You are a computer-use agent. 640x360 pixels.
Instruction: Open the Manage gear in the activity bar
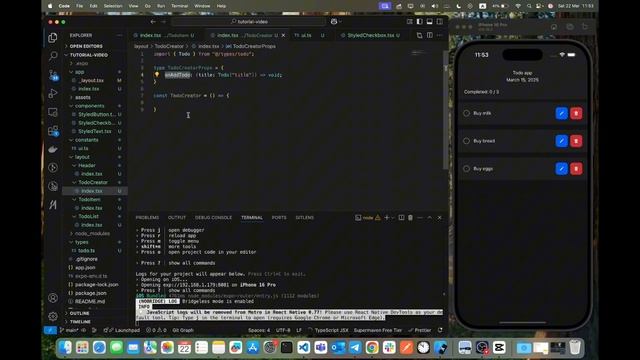[53, 316]
